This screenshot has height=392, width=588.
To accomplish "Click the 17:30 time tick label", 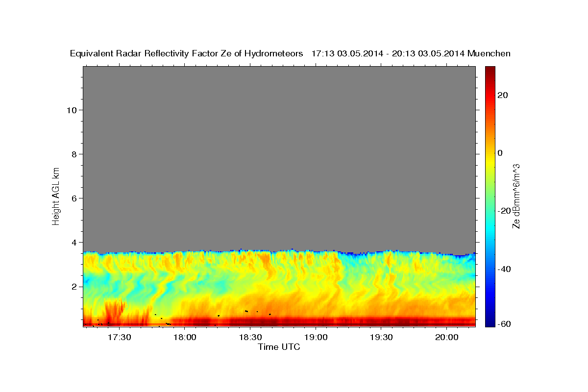I will click(x=119, y=337).
